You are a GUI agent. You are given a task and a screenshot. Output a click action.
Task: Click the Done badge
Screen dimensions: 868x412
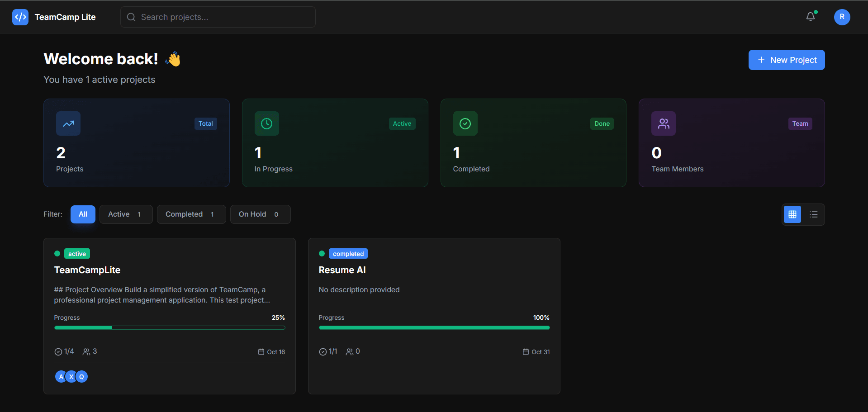(602, 123)
